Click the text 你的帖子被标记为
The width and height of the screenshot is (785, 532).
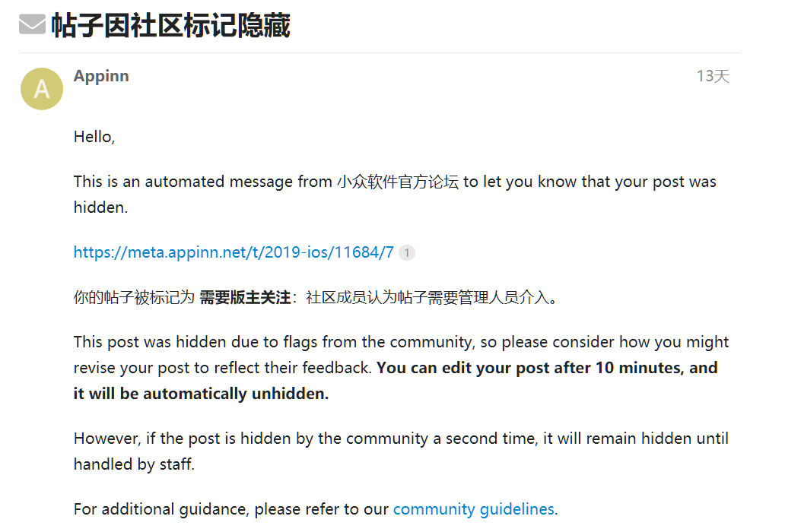(x=134, y=297)
